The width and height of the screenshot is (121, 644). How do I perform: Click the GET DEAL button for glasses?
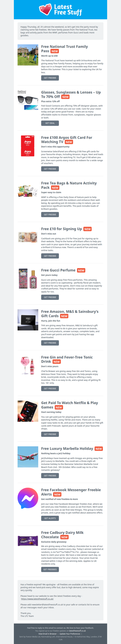(x=50, y=123)
